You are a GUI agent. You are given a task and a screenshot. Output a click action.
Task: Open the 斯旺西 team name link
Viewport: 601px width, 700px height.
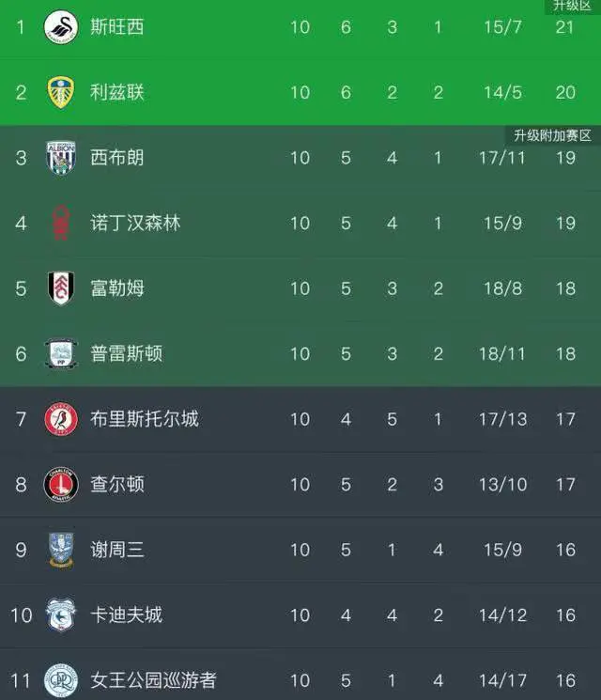[x=117, y=26]
